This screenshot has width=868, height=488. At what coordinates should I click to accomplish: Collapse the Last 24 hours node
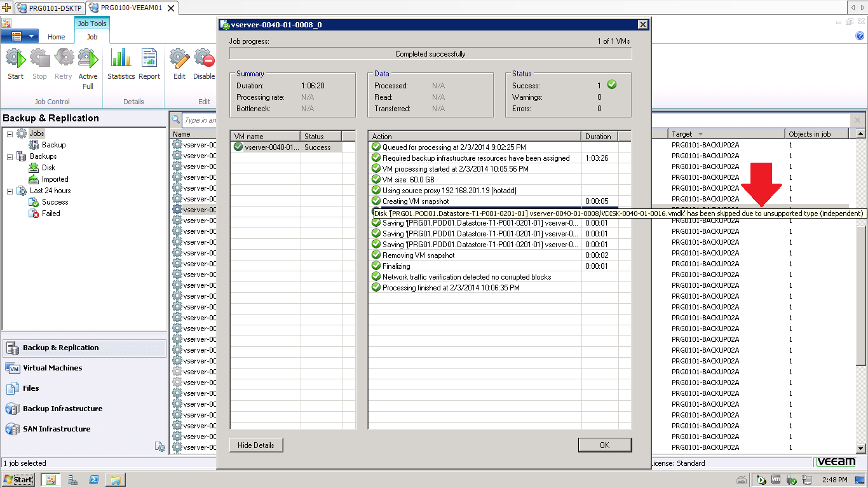point(10,191)
